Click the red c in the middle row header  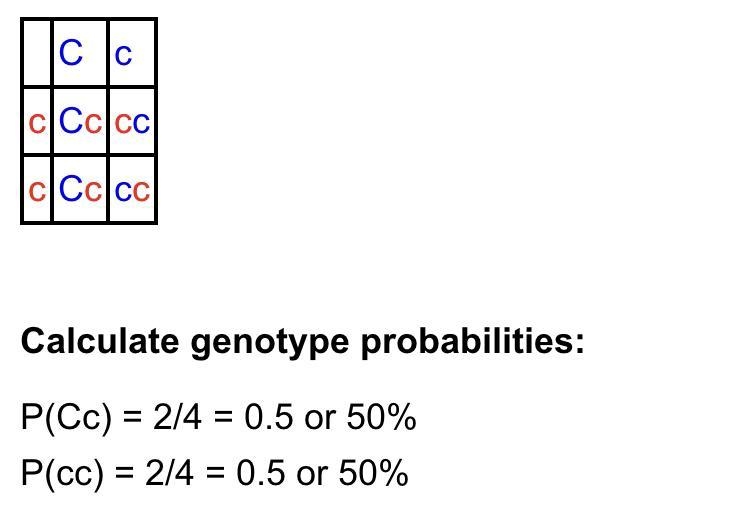point(37,121)
